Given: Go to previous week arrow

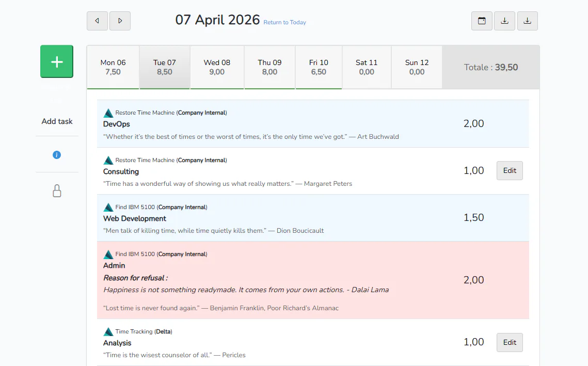Looking at the screenshot, I should (x=97, y=21).
